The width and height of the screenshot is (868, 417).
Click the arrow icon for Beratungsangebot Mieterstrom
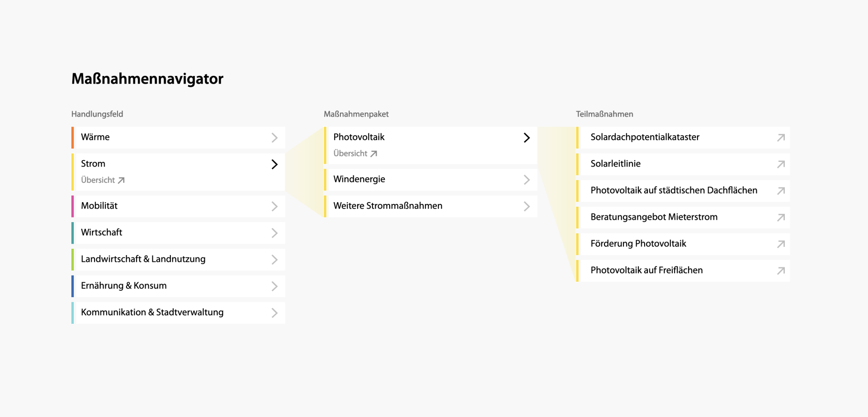(x=781, y=218)
